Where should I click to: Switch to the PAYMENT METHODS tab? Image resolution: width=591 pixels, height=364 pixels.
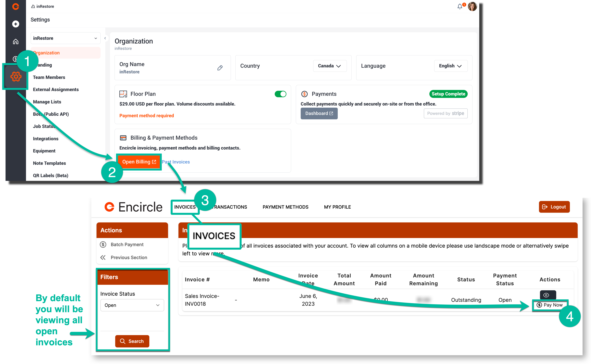285,207
